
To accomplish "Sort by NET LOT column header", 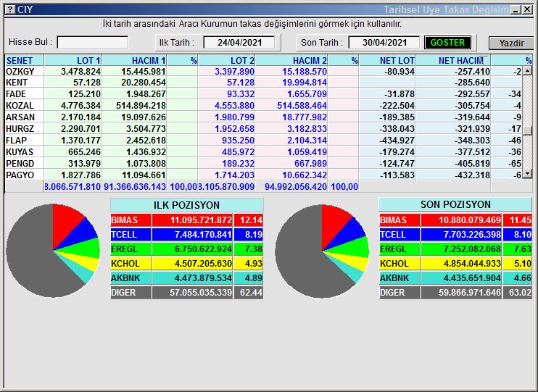I will [x=387, y=61].
